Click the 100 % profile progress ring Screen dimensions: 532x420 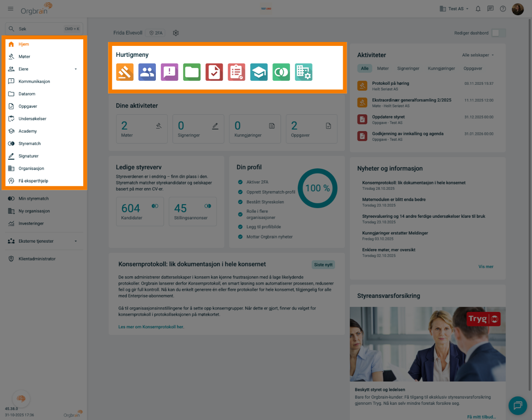click(x=317, y=188)
